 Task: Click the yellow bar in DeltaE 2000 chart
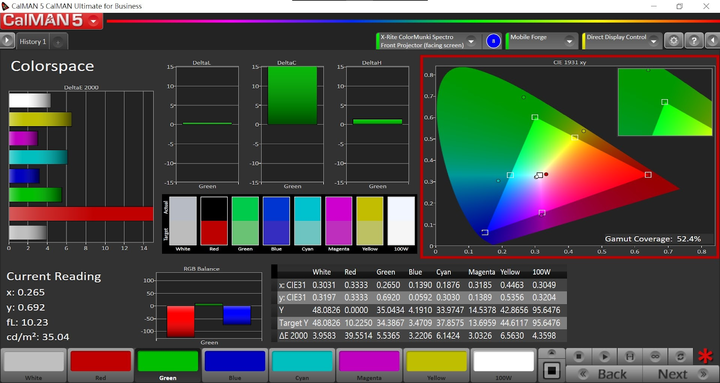click(x=40, y=119)
